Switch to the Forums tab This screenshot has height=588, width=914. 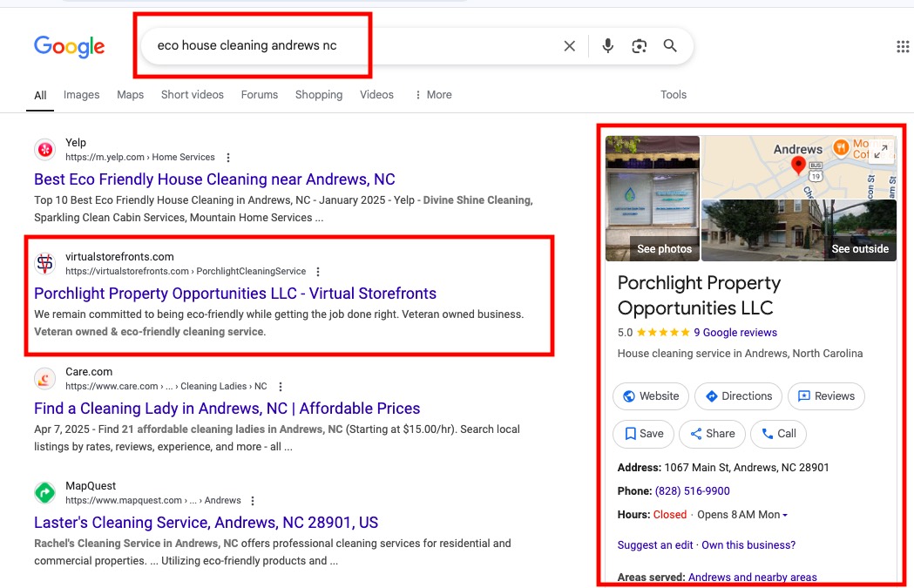[260, 95]
